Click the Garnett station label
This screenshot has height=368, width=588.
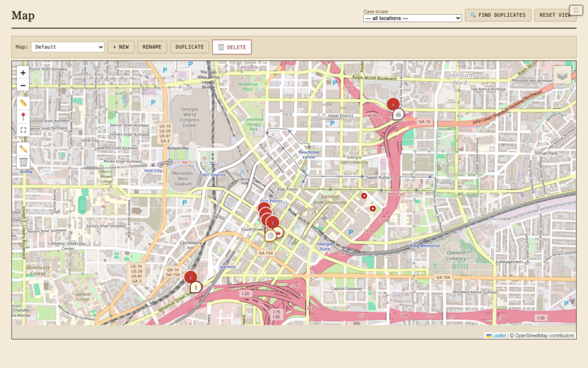(228, 267)
